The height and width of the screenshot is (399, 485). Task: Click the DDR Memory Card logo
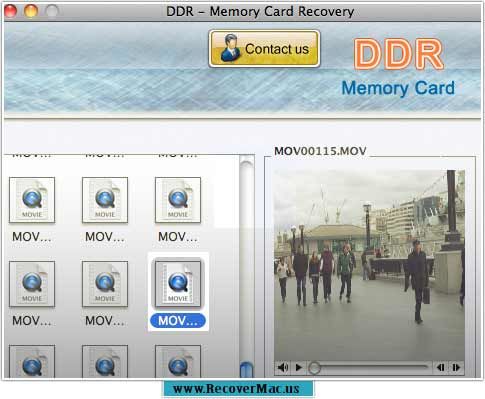point(398,68)
